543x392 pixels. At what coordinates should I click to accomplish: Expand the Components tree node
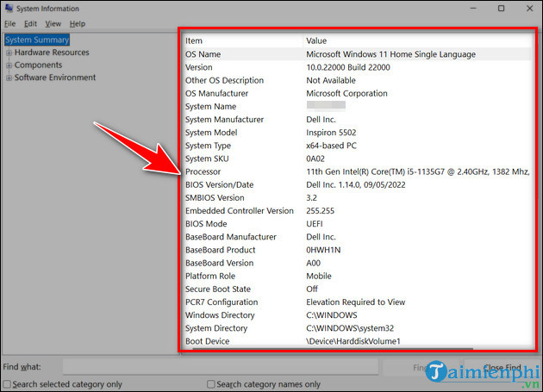(x=9, y=65)
